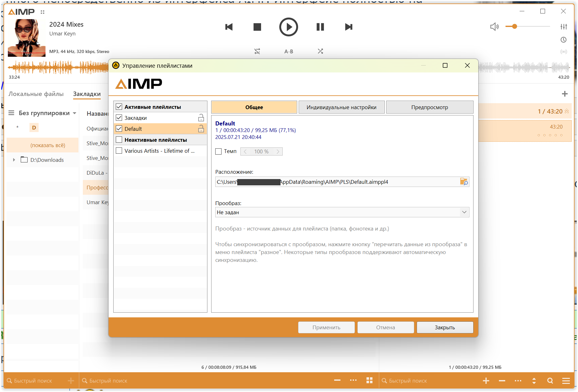Click the (показать всё) item
The height and width of the screenshot is (392, 578).
point(43,145)
